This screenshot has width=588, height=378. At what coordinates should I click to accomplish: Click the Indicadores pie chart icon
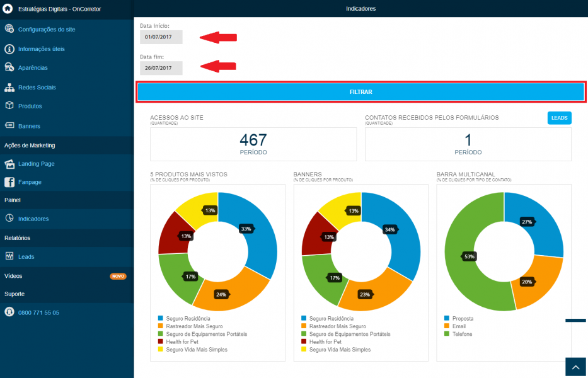pyautogui.click(x=9, y=218)
